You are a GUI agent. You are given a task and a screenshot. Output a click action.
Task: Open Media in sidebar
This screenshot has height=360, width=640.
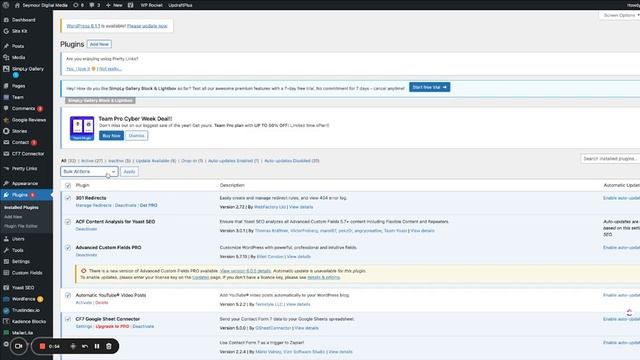tap(18, 58)
